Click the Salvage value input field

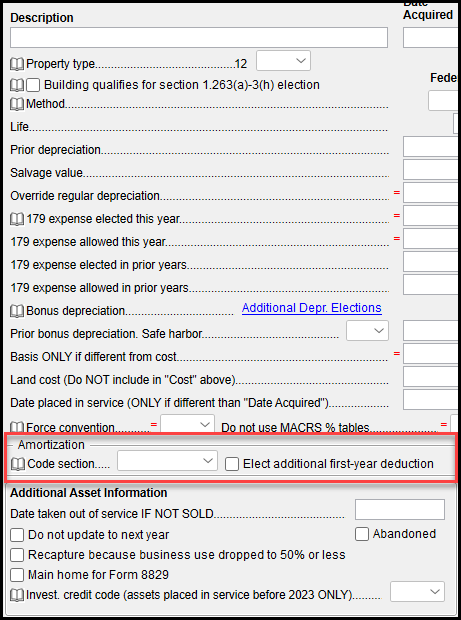coord(432,170)
